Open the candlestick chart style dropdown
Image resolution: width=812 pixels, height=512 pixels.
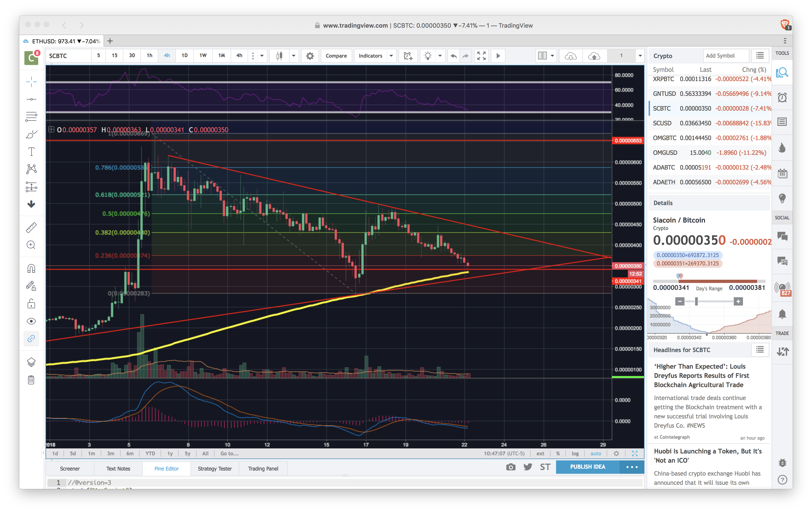point(293,56)
